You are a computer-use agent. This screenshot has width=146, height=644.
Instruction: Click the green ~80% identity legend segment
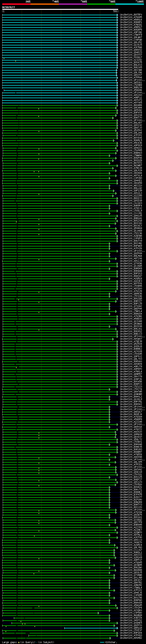click(101, 4)
